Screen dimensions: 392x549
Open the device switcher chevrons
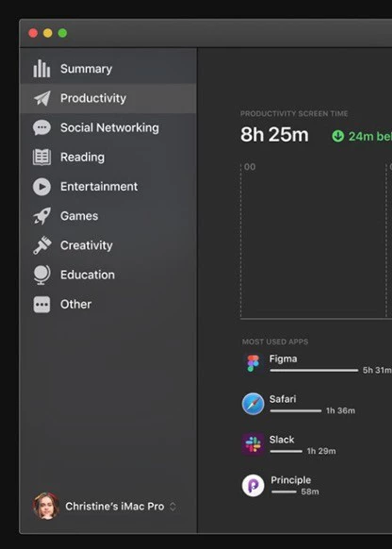pos(172,507)
